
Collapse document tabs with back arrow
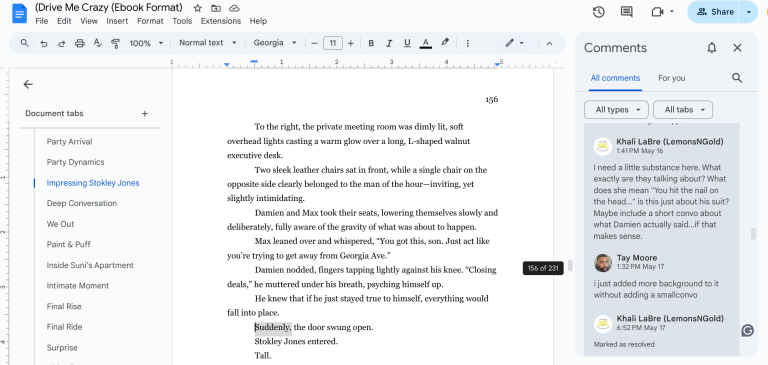pyautogui.click(x=28, y=84)
